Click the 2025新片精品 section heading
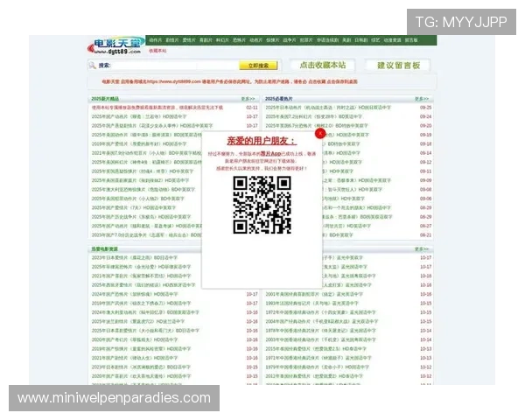 [x=105, y=99]
